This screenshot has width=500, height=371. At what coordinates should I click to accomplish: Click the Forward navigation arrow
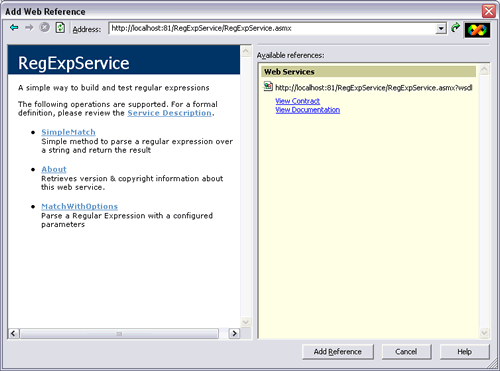click(29, 28)
